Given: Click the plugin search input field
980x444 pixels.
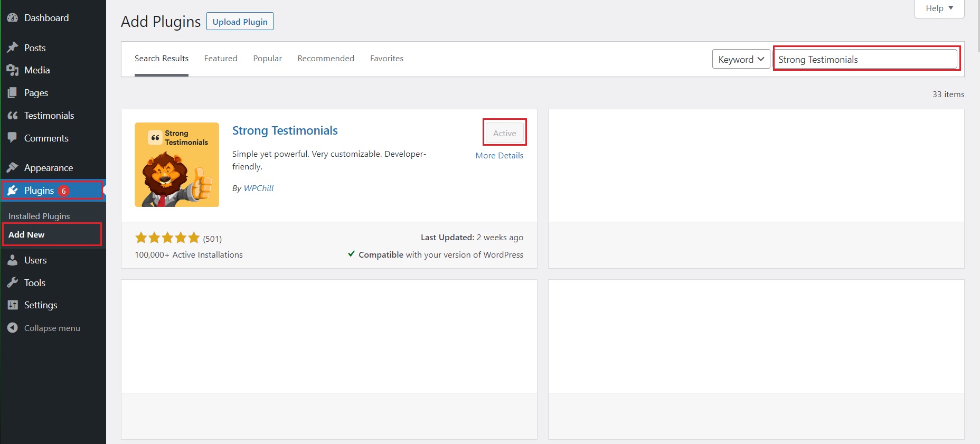Looking at the screenshot, I should 866,59.
